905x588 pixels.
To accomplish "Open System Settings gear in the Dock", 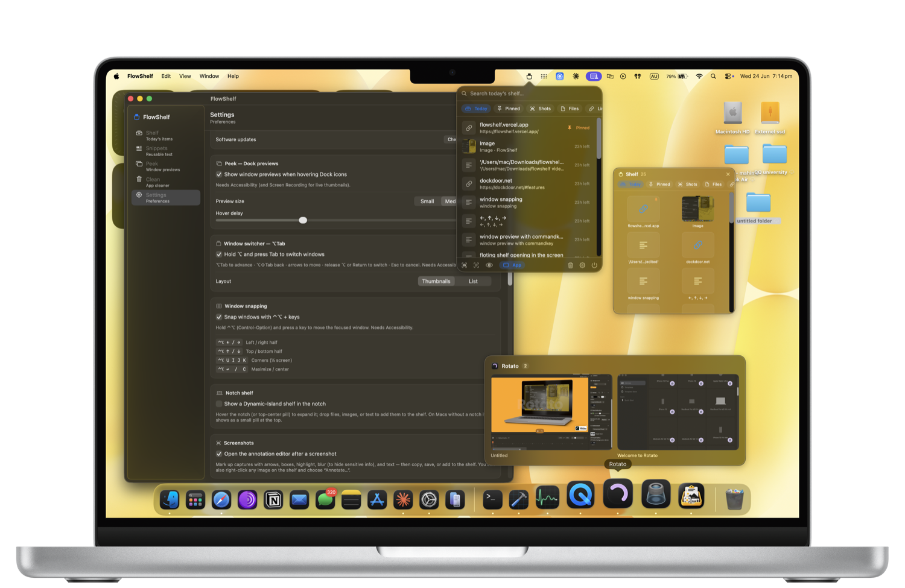I will tap(429, 499).
